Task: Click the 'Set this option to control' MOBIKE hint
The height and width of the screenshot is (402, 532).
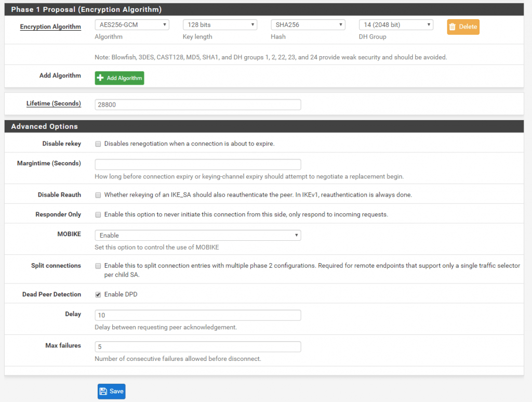Action: pos(157,247)
